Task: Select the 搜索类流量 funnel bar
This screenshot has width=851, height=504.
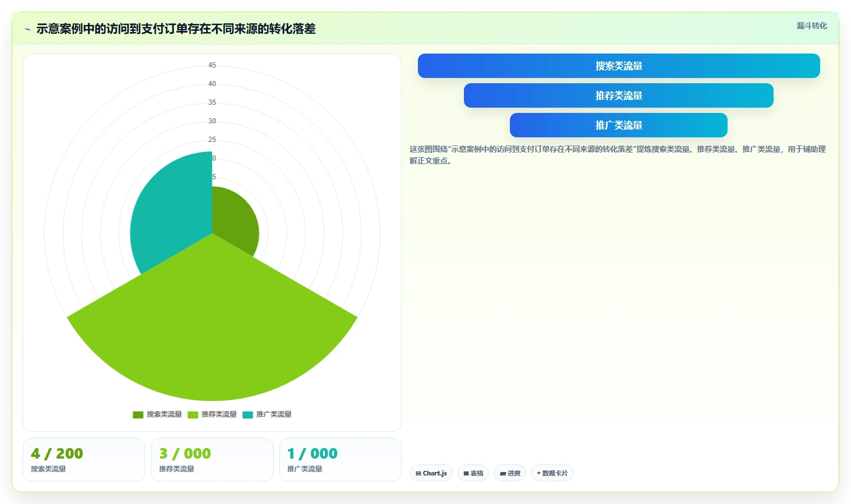Action: [x=619, y=66]
